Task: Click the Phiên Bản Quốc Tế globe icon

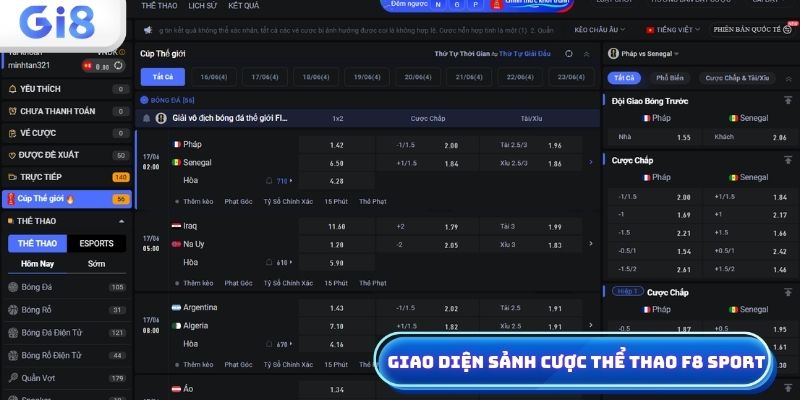Action: 787,30
